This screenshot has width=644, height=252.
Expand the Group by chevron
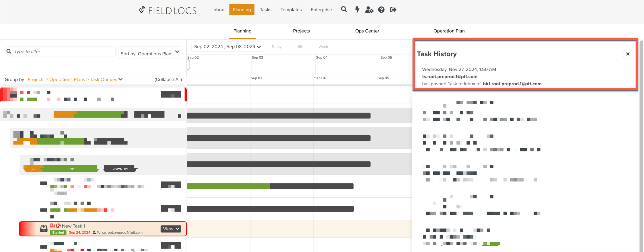(121, 79)
